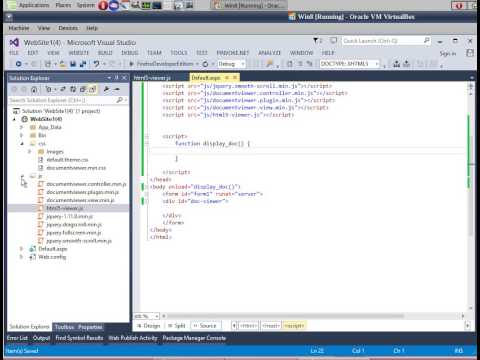480x360 pixels.
Task: Switch to Source view
Action: [x=205, y=325]
